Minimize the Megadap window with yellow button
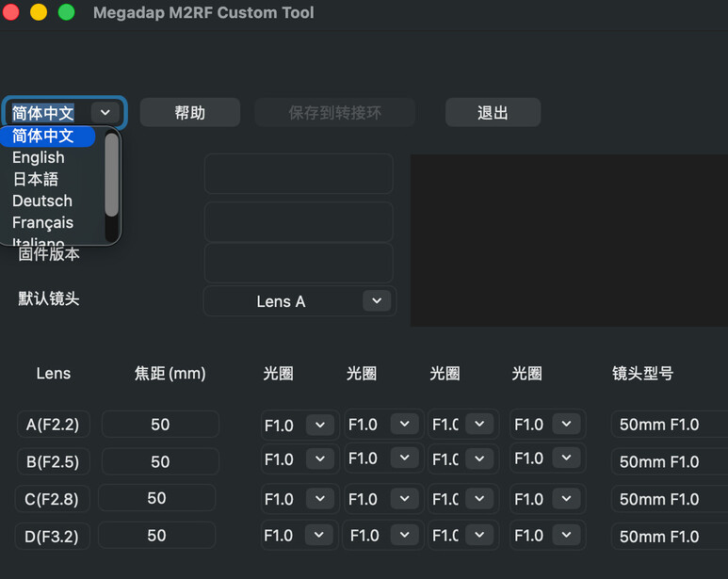Image resolution: width=728 pixels, height=579 pixels. point(39,12)
